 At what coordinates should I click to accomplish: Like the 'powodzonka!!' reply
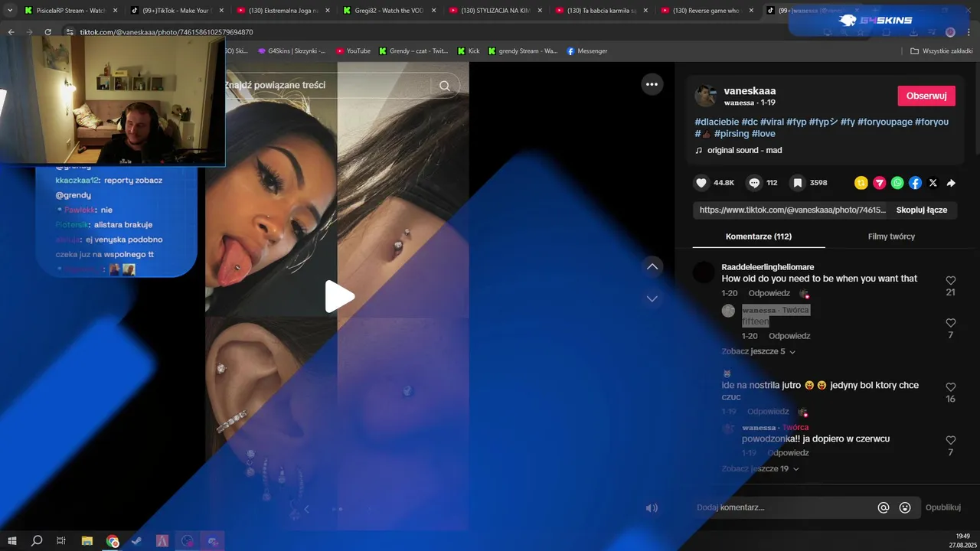pyautogui.click(x=951, y=441)
